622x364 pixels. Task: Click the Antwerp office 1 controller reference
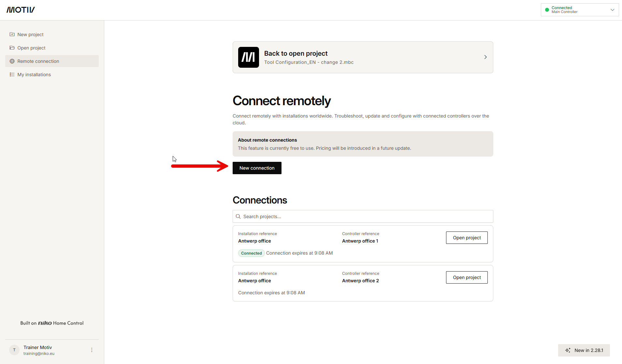pyautogui.click(x=360, y=241)
